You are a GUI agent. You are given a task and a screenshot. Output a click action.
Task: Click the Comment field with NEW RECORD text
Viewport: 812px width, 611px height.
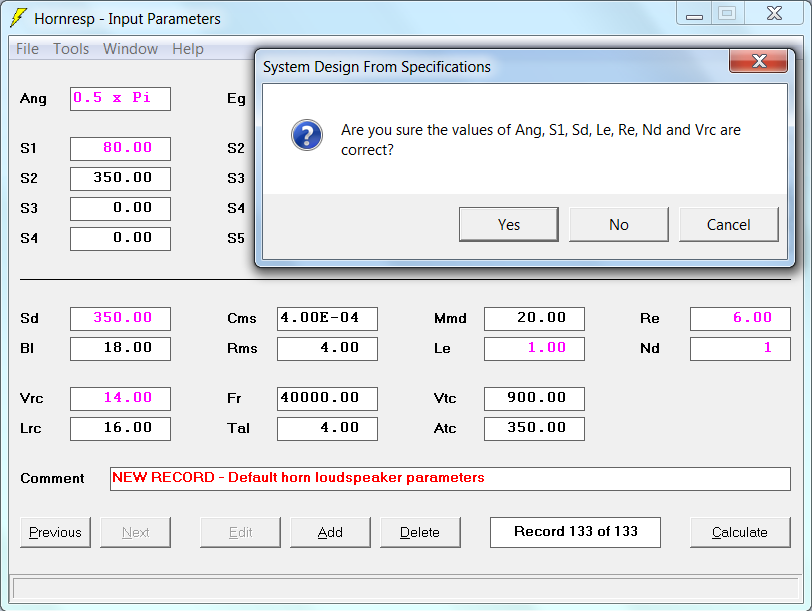point(450,478)
